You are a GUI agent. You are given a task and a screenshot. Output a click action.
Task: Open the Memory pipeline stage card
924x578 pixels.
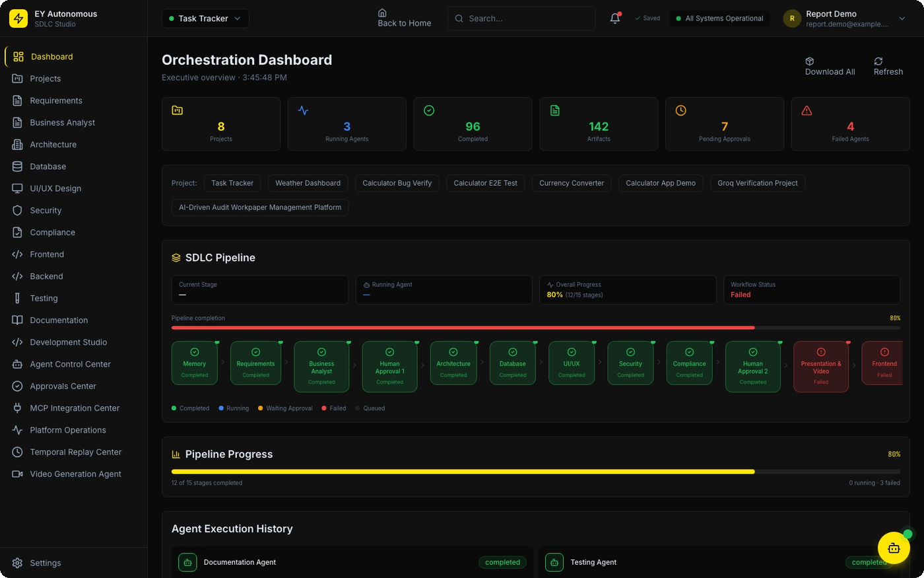tap(195, 363)
